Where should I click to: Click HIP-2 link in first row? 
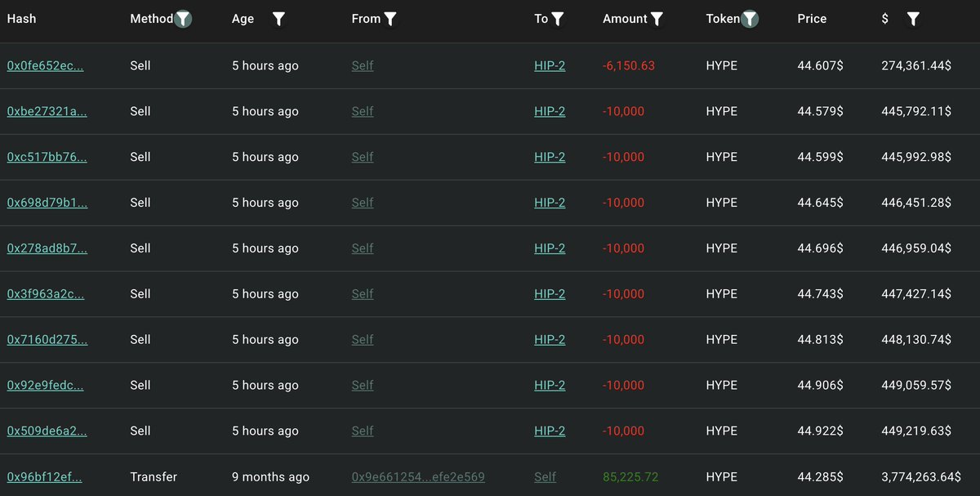click(x=550, y=65)
